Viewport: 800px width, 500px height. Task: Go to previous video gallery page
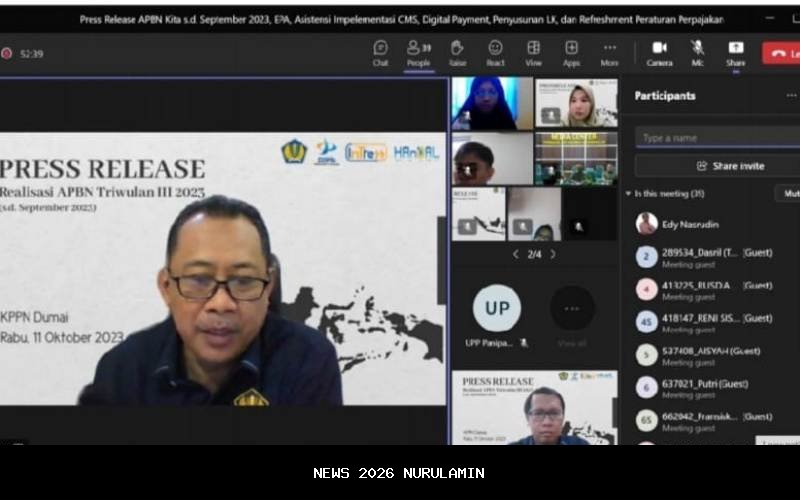coord(516,254)
